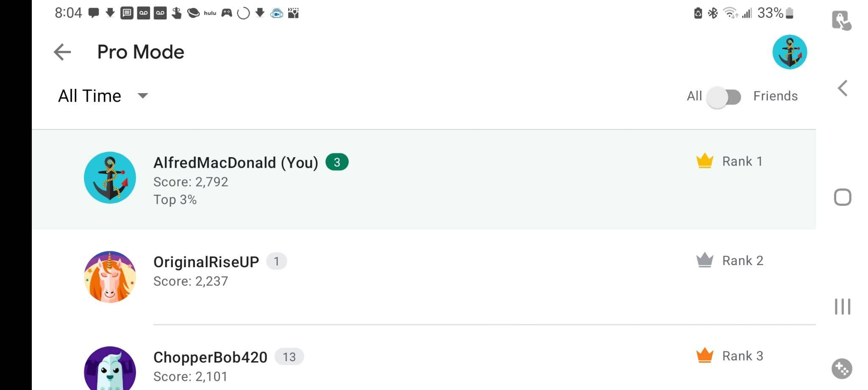Tap ChopperBob420's owl avatar
The width and height of the screenshot is (868, 390).
109,371
